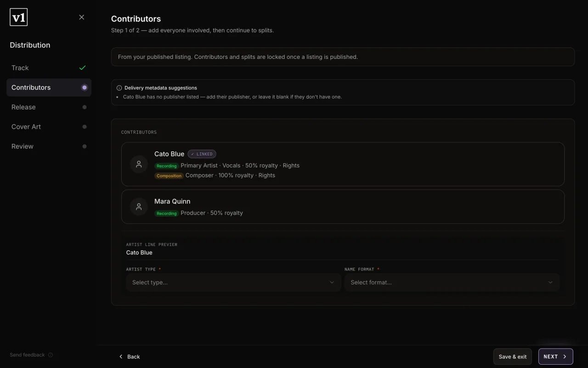
Task: Click Save & exit
Action: (513, 356)
